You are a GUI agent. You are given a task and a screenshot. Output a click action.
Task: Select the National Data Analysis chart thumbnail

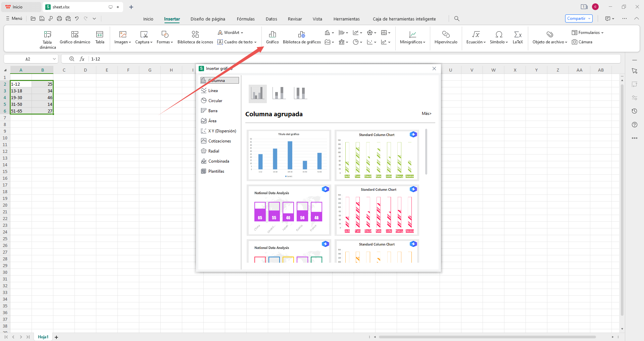289,210
